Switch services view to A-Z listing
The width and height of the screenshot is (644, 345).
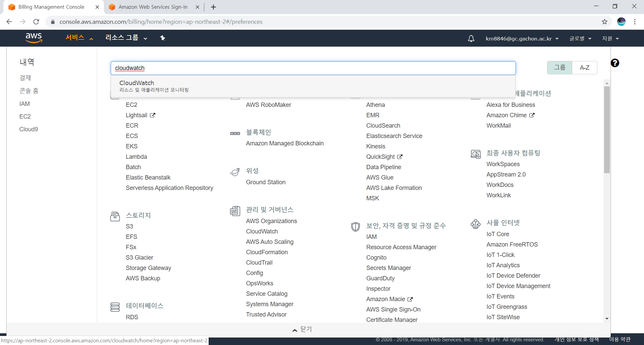point(585,68)
